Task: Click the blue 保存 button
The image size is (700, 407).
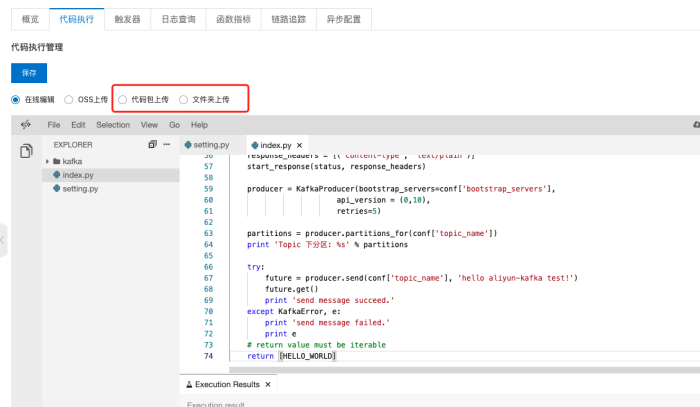Action: (29, 73)
